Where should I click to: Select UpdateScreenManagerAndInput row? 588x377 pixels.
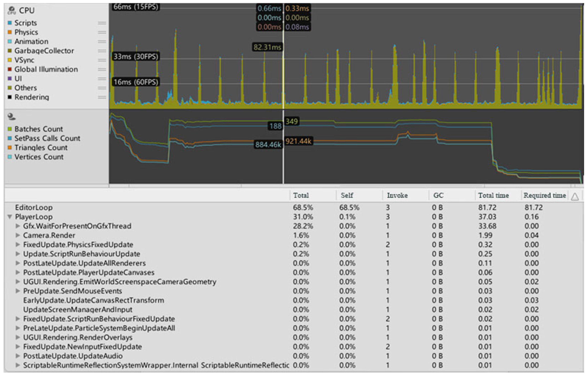tap(78, 310)
